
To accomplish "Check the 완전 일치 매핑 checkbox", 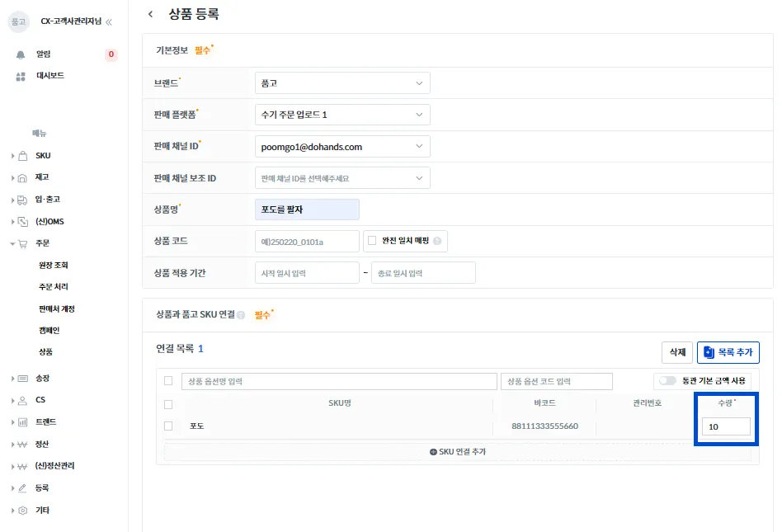I will coord(372,241).
